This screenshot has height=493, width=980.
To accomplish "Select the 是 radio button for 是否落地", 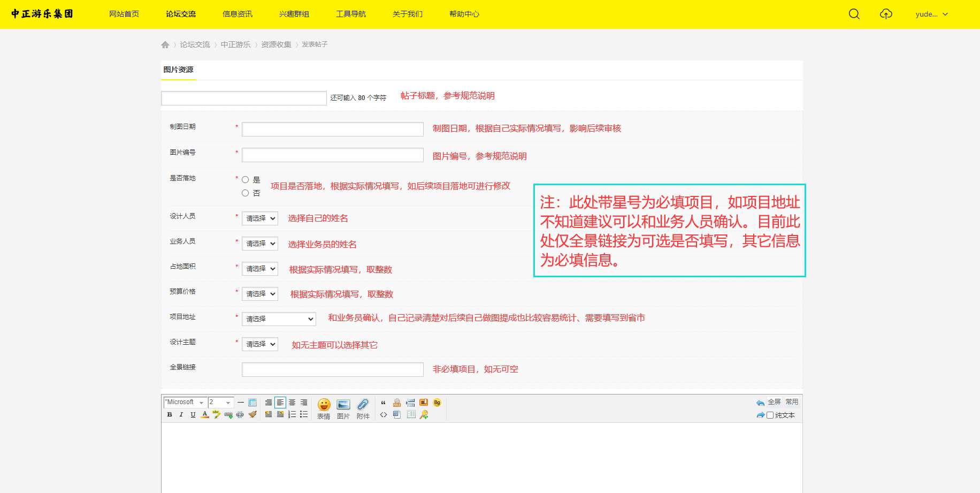I will tap(245, 180).
